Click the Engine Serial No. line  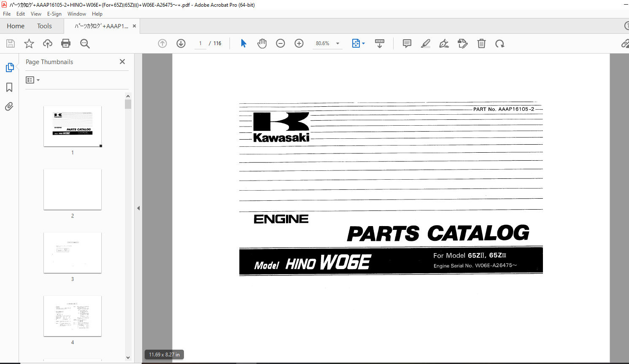475,266
